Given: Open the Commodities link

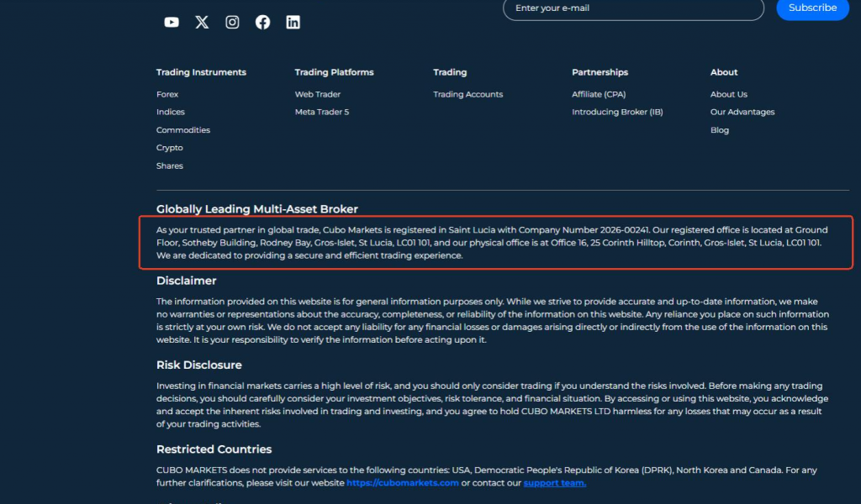Looking at the screenshot, I should 182,130.
